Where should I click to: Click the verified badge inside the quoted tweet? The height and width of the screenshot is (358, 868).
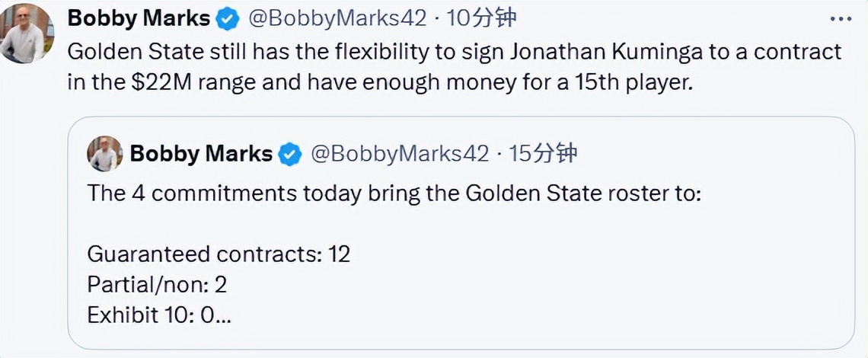coord(289,155)
